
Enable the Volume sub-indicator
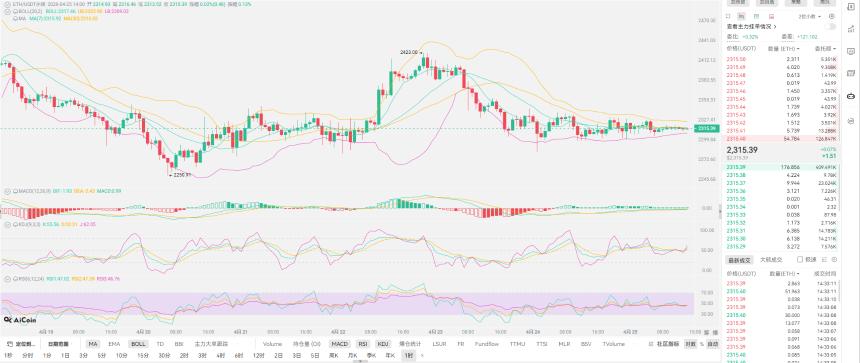[272, 344]
